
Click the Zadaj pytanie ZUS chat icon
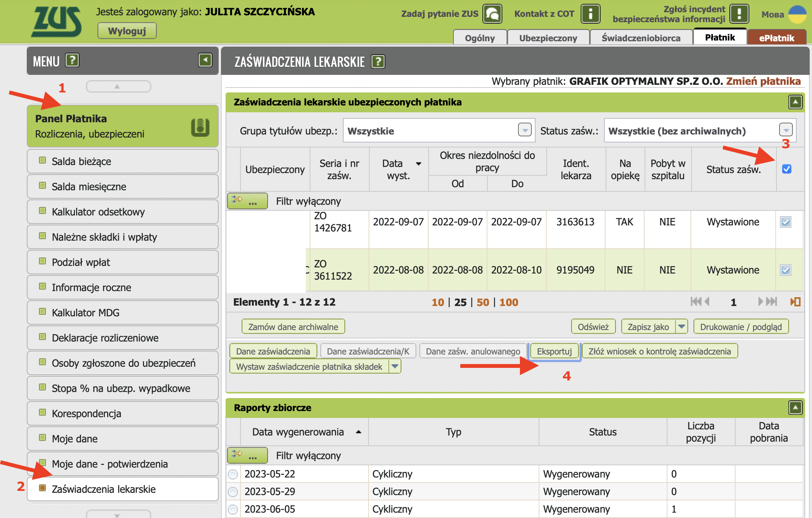(492, 14)
